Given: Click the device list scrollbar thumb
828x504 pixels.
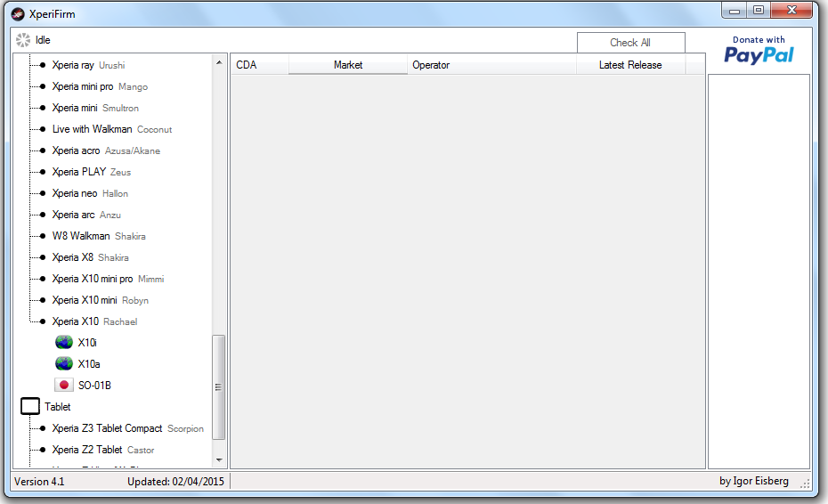Looking at the screenshot, I should [219, 387].
